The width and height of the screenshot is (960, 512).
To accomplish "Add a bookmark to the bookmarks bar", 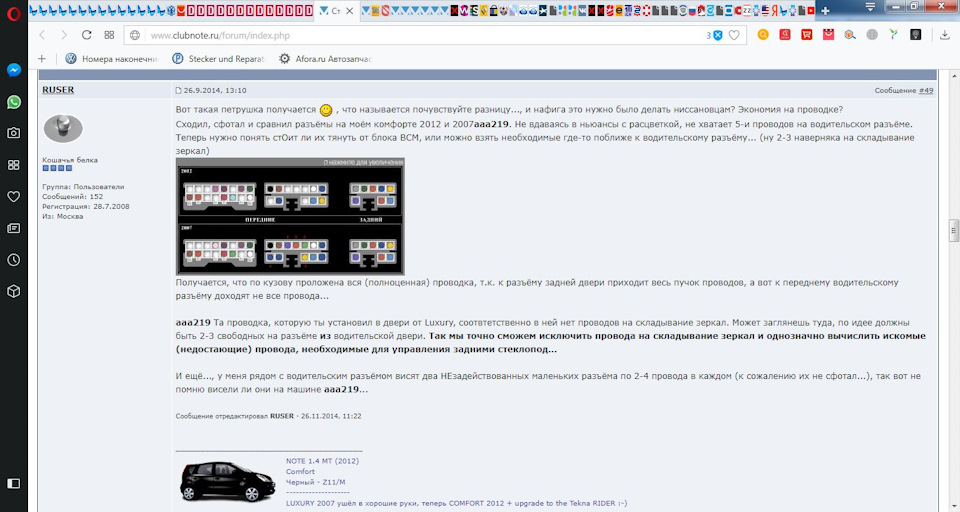I will coord(42,59).
